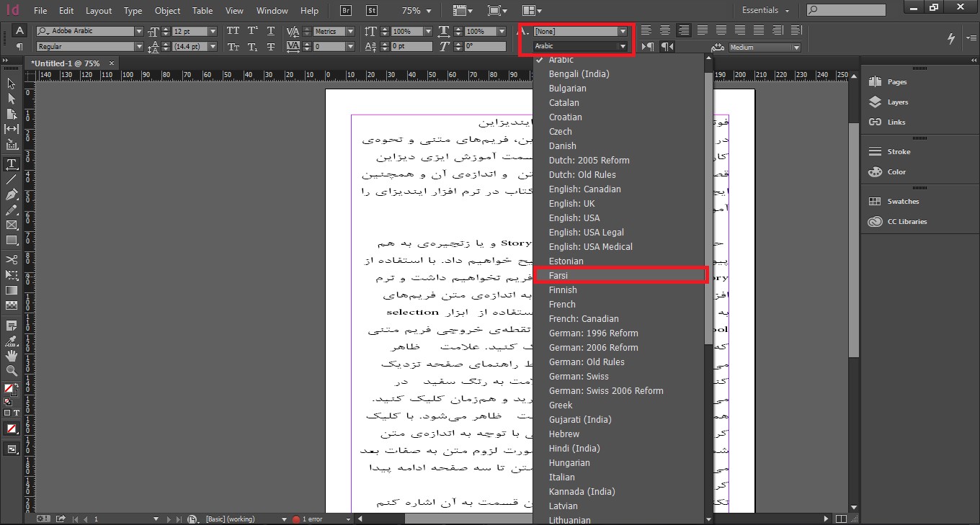Open the 12 pt font size dropdown
The height and width of the screenshot is (525, 980).
tap(213, 32)
